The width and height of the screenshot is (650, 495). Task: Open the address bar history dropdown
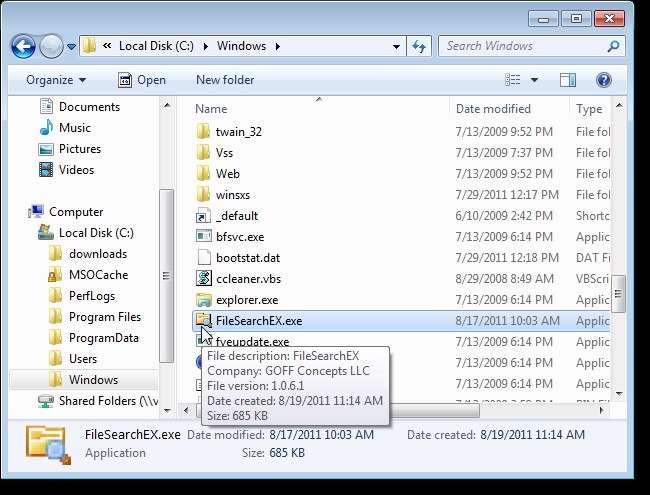pos(396,46)
